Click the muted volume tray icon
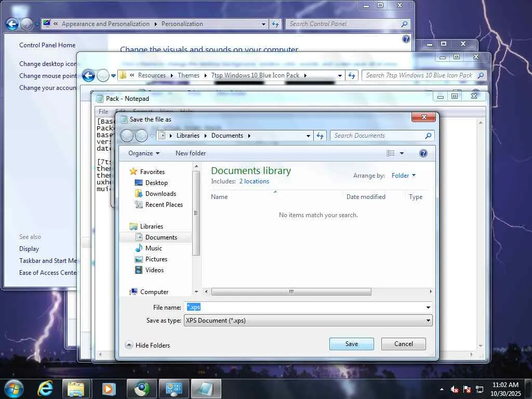This screenshot has height=399, width=532. click(454, 390)
